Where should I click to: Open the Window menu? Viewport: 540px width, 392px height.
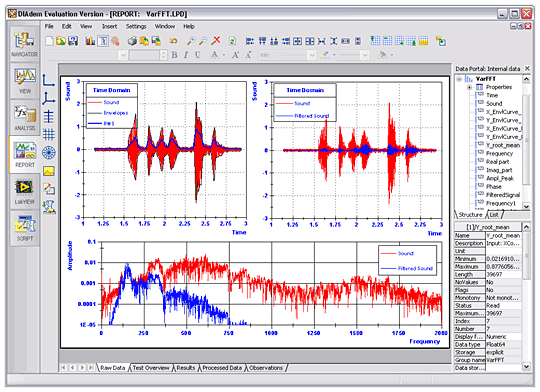click(x=165, y=26)
